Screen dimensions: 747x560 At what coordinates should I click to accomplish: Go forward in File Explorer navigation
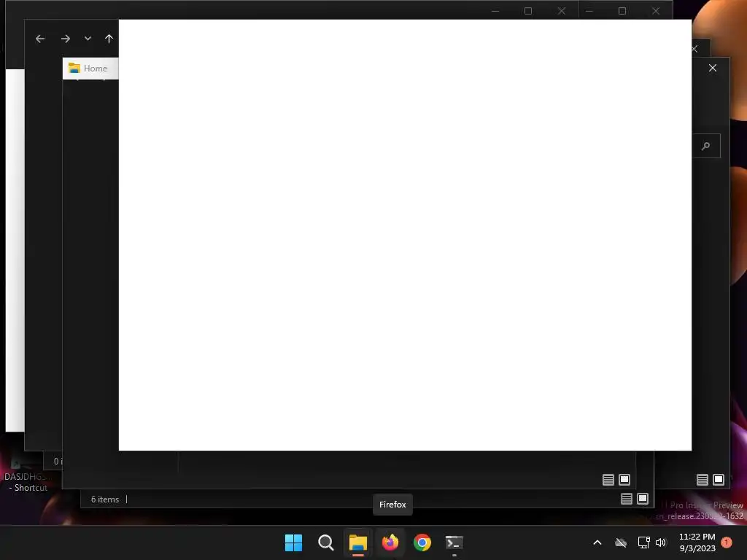[x=65, y=39]
